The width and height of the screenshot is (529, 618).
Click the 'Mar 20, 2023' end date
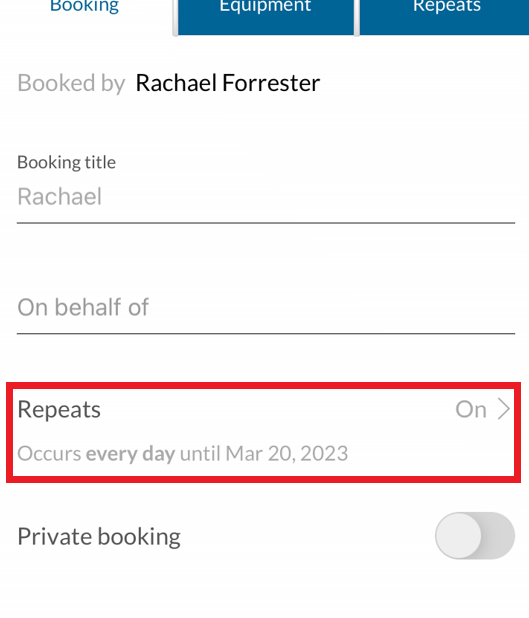[287, 454]
